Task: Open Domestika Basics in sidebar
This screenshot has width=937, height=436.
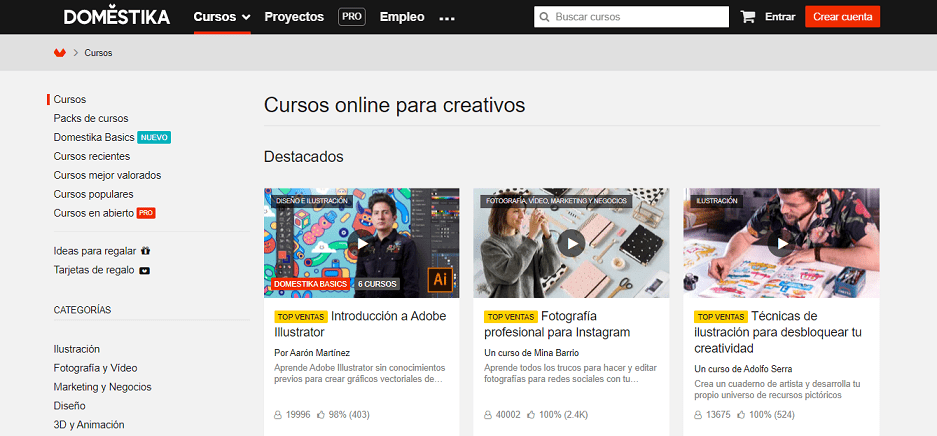Action: (x=94, y=137)
